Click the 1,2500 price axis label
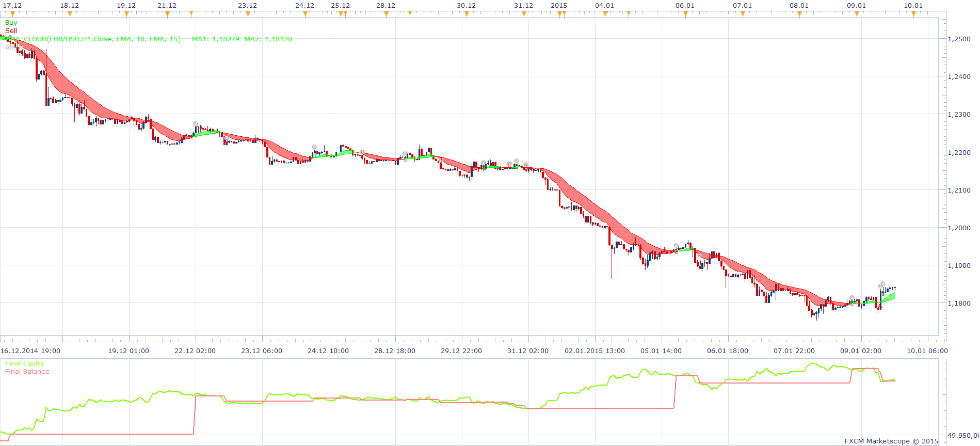 (959, 39)
